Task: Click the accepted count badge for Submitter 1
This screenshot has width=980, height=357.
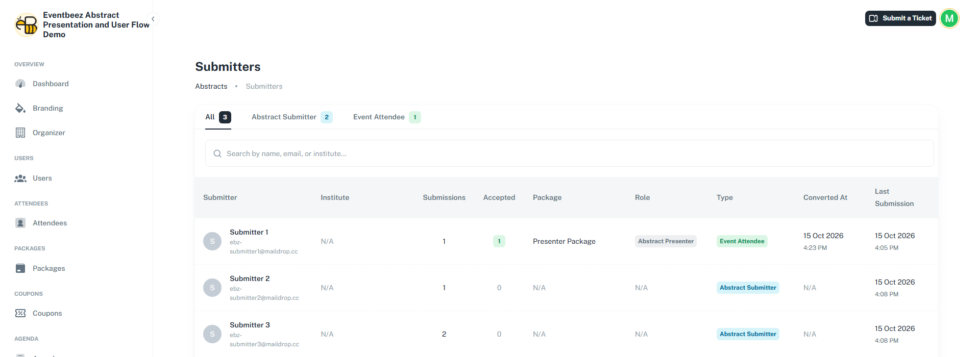Action: coord(499,241)
